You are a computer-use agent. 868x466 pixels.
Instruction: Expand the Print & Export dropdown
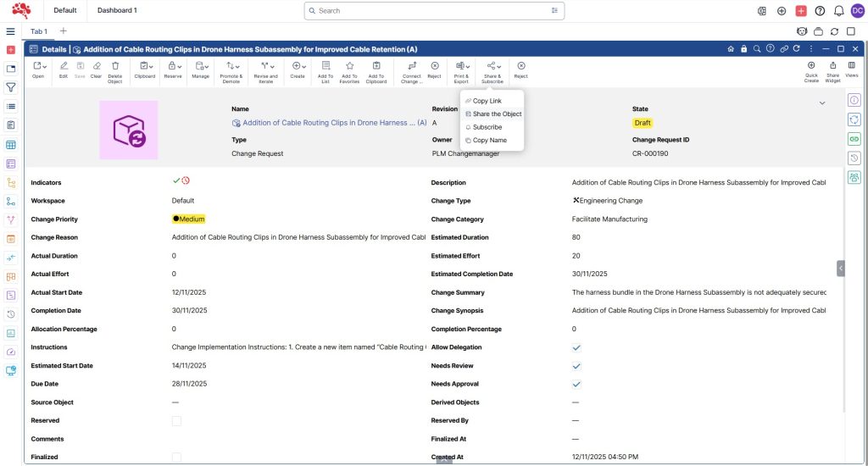tap(468, 66)
